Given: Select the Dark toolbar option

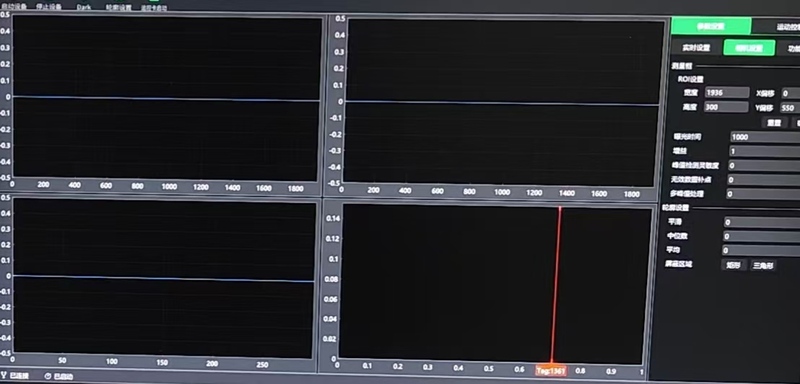Looking at the screenshot, I should click(x=84, y=7).
